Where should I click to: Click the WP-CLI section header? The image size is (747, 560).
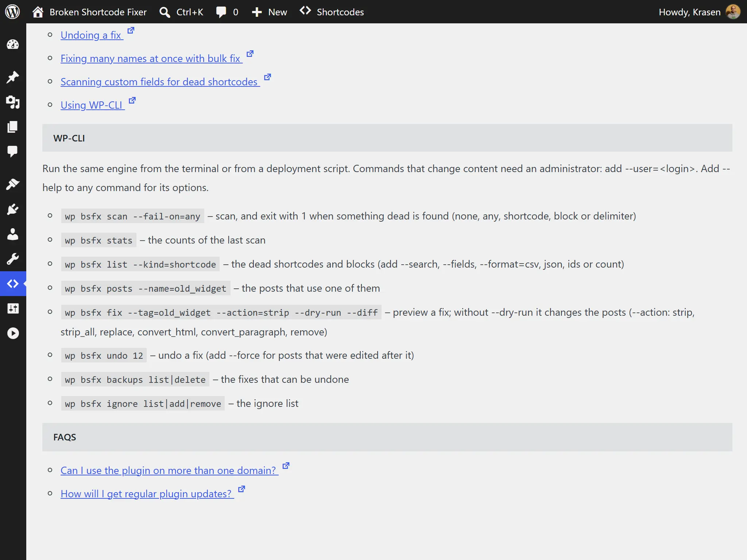pos(387,138)
